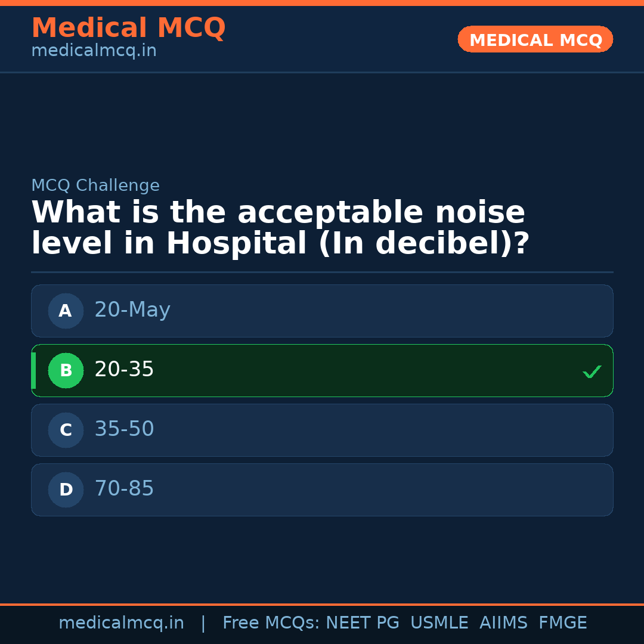Choose the letter C circle badge
This screenshot has height=644, width=644.
[x=66, y=430]
